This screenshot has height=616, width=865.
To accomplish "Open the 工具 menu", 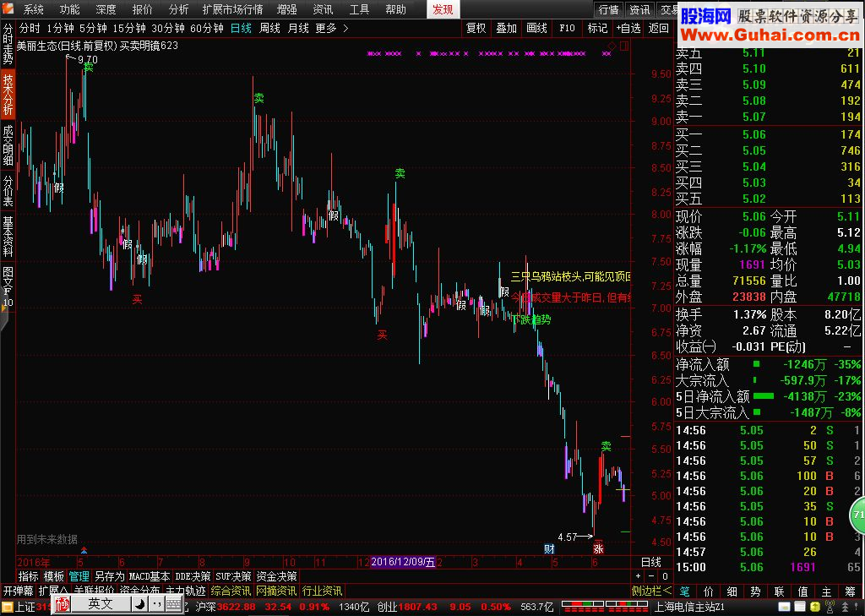I will click(x=358, y=9).
